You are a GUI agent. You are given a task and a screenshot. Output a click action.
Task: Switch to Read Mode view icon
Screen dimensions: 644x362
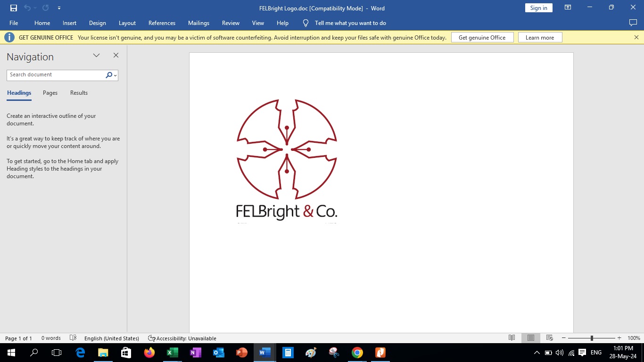point(512,338)
